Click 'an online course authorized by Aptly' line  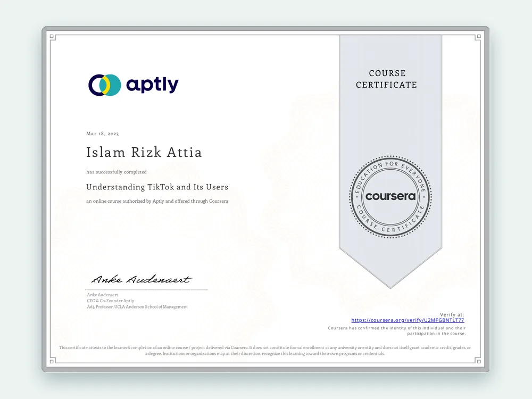coord(157,201)
